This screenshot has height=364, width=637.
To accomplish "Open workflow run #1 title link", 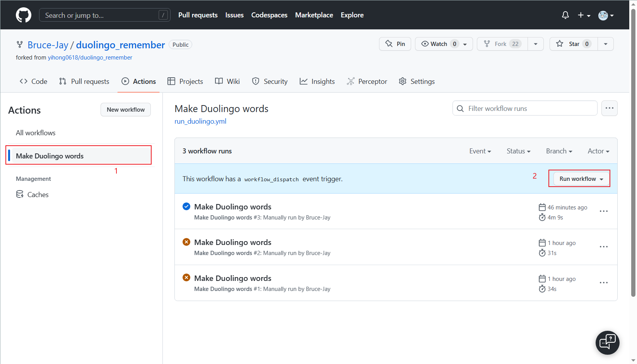I will click(233, 279).
